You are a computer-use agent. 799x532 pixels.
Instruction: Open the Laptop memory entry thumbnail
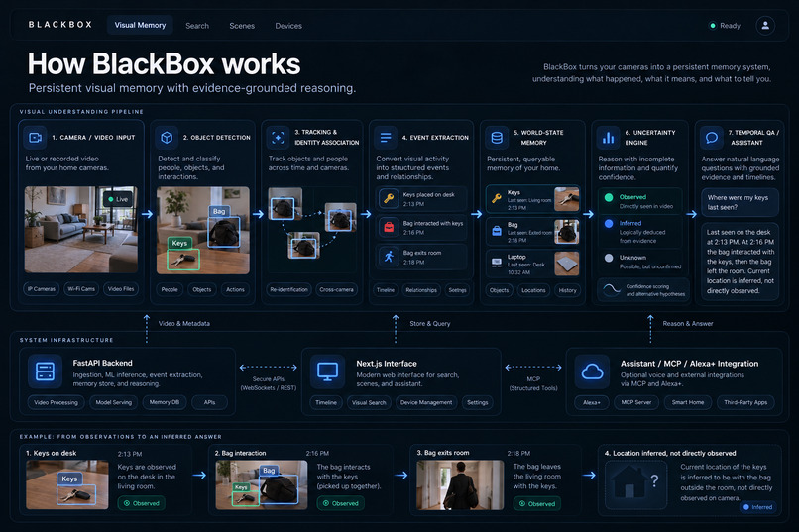coord(567,264)
